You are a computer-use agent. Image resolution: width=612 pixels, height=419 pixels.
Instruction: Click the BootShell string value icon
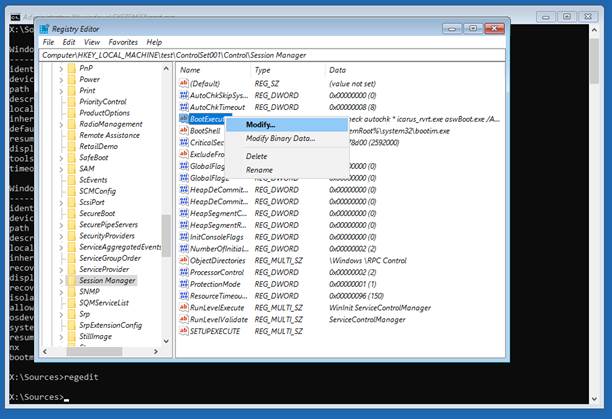(184, 130)
